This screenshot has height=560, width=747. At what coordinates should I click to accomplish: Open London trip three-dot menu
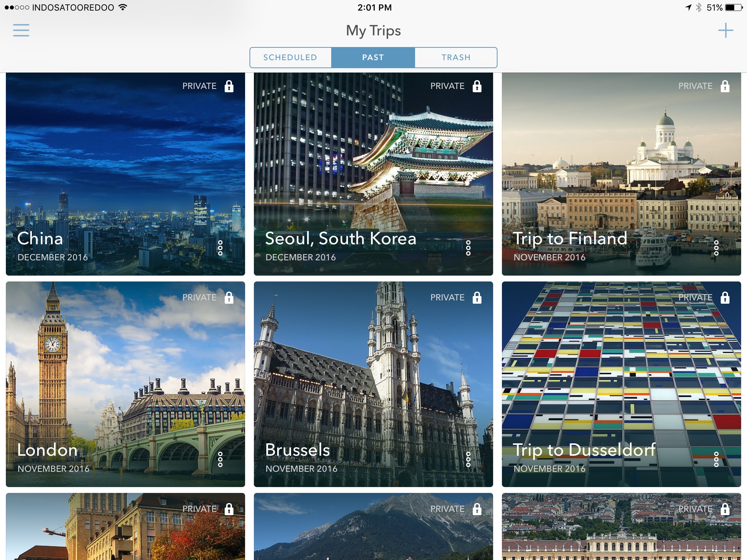(x=220, y=459)
